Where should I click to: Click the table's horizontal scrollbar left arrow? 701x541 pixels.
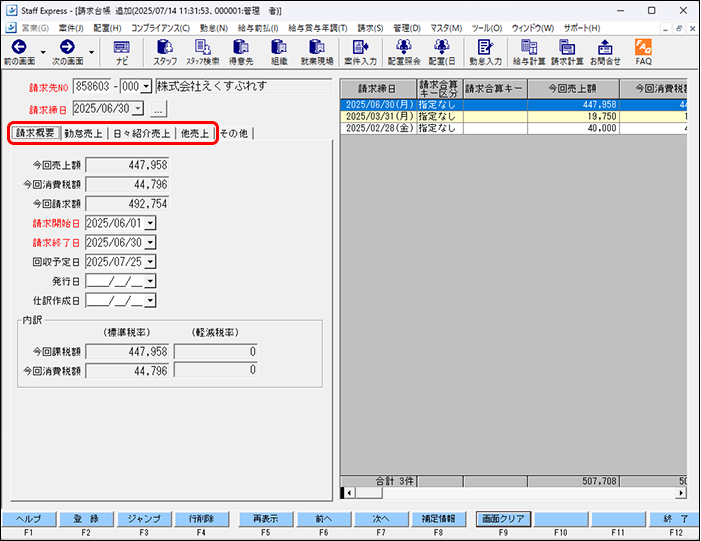pyautogui.click(x=350, y=493)
